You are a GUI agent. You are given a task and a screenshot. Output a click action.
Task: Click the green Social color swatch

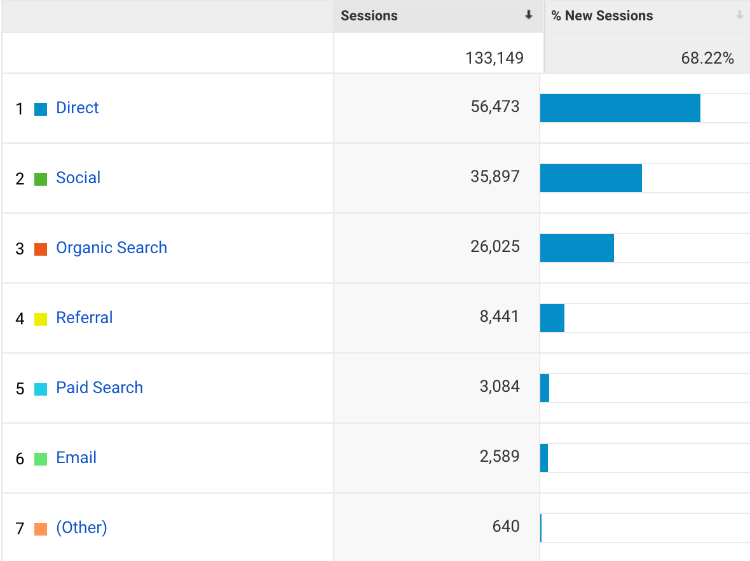coord(41,179)
